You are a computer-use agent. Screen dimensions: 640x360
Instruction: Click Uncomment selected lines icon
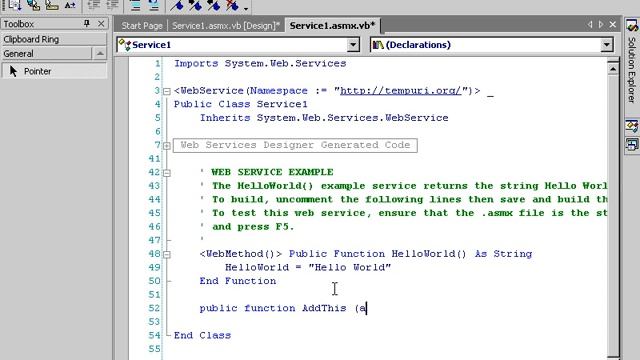[153, 5]
